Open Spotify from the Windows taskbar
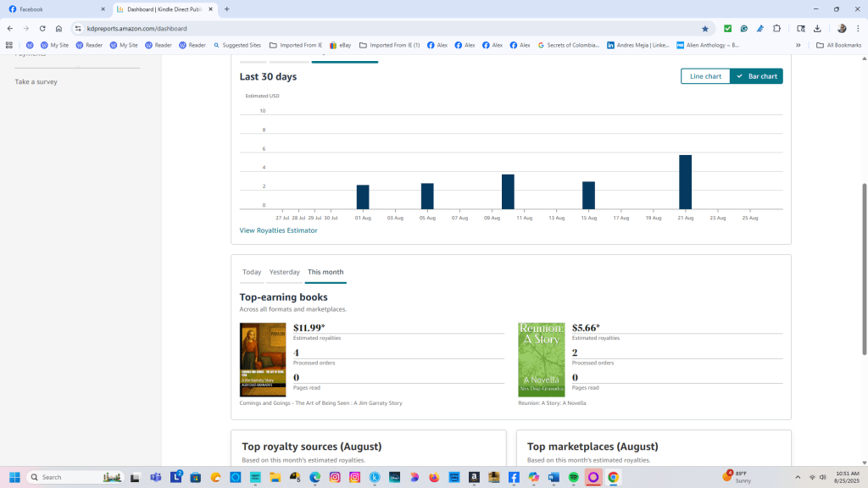 click(573, 477)
